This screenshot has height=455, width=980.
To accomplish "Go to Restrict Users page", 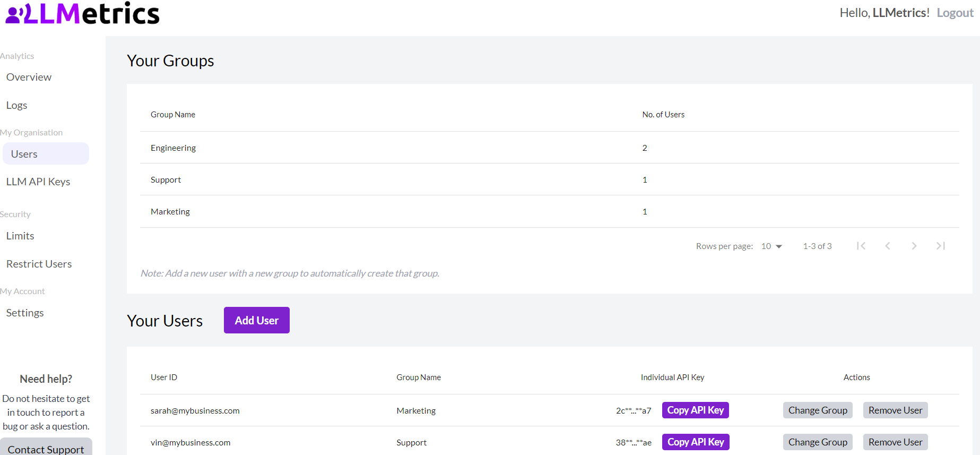I will pyautogui.click(x=39, y=264).
